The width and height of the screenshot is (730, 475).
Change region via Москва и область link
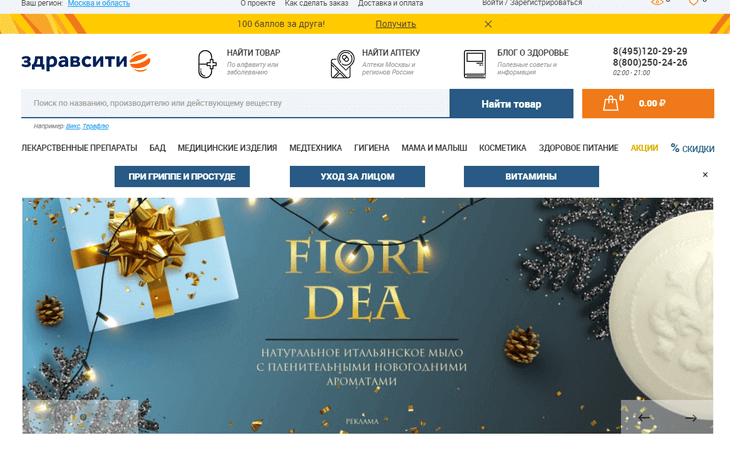[99, 3]
